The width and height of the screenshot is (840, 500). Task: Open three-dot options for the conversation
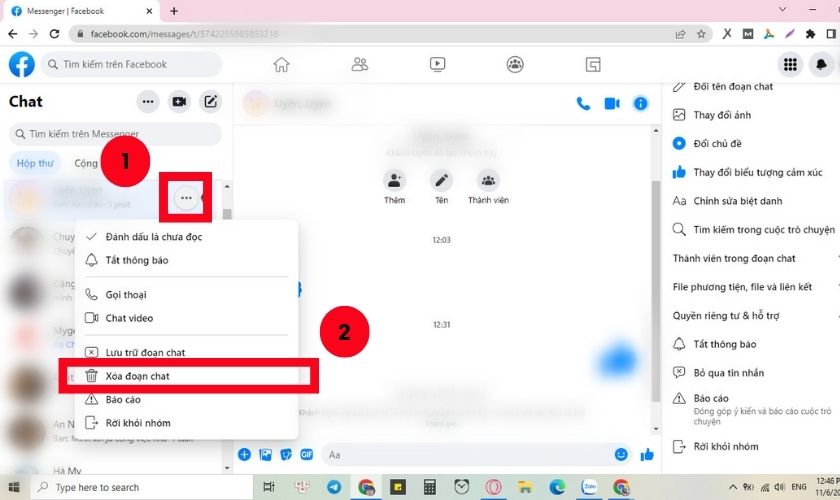(x=186, y=198)
